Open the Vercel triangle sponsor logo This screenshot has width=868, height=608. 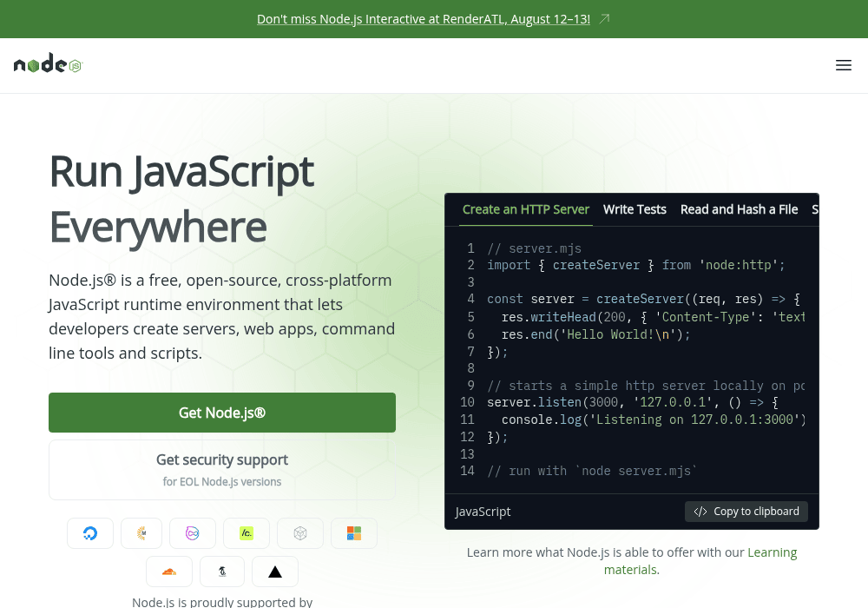(275, 572)
